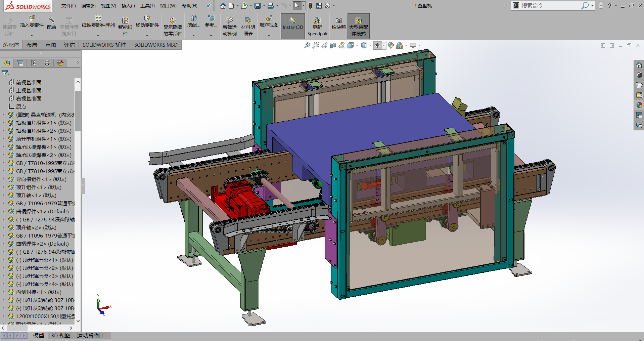Open the DisplayManager tab with the colored sphere

60,63
